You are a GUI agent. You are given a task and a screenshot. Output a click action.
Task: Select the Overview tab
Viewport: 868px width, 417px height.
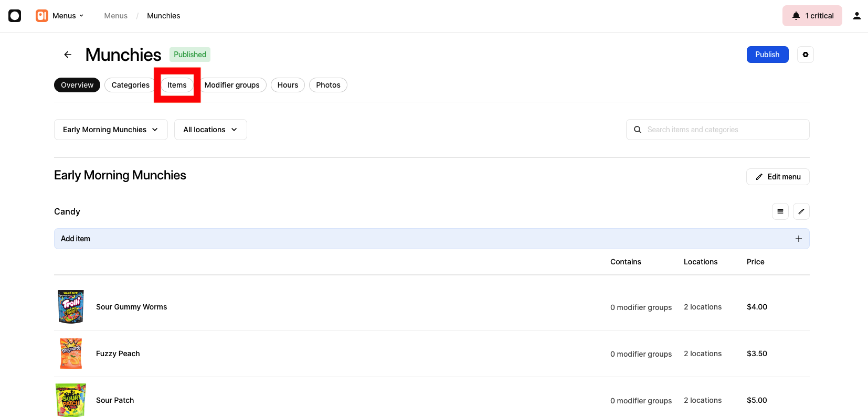click(77, 85)
